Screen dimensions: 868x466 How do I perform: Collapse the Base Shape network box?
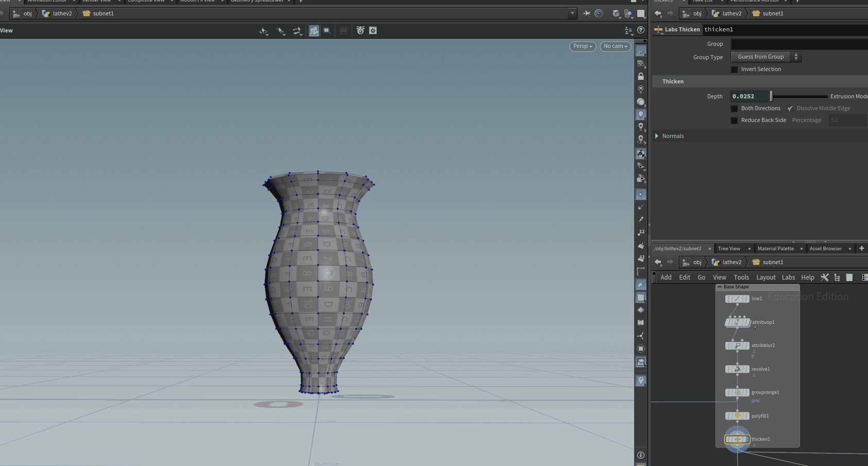pos(720,287)
